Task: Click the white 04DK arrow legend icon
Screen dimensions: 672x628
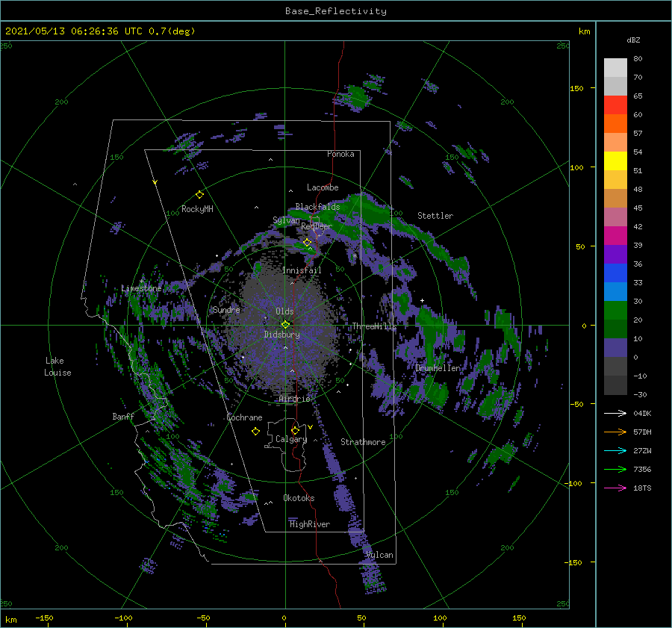Action: (615, 413)
